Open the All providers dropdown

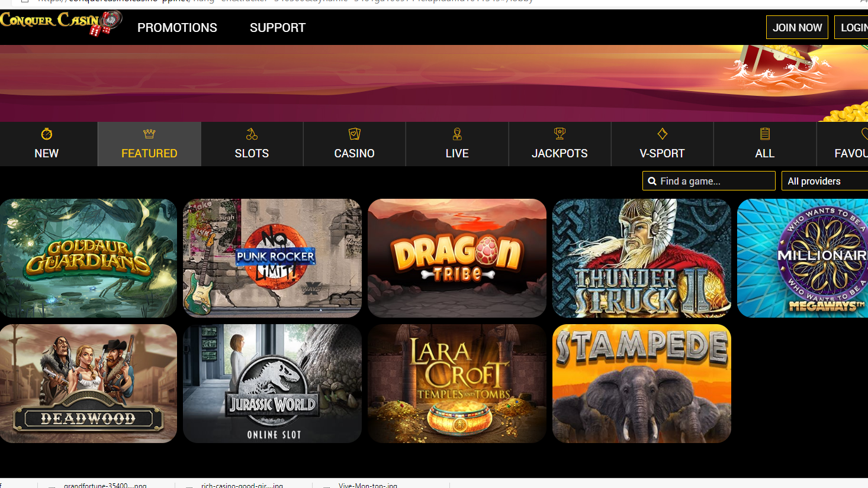coord(825,181)
